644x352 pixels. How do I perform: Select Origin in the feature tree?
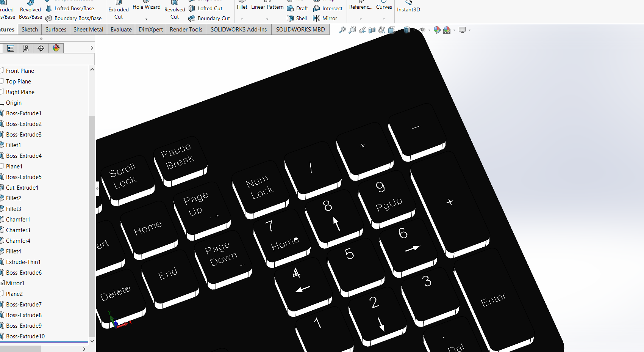click(x=14, y=103)
